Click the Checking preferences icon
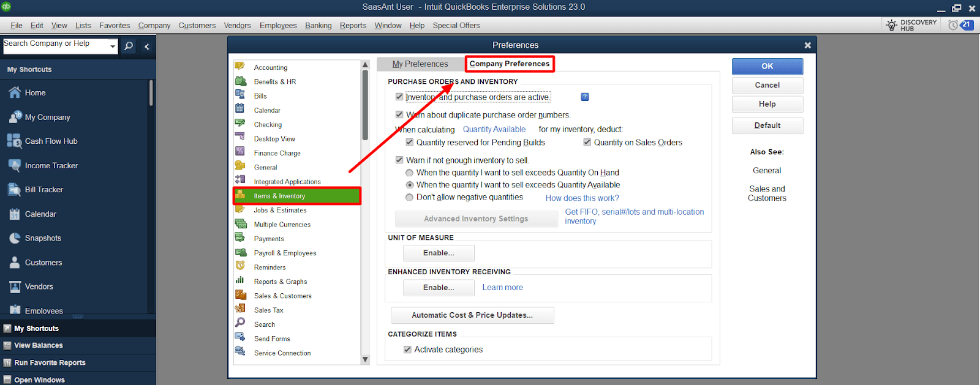This screenshot has width=980, height=385. (x=240, y=123)
